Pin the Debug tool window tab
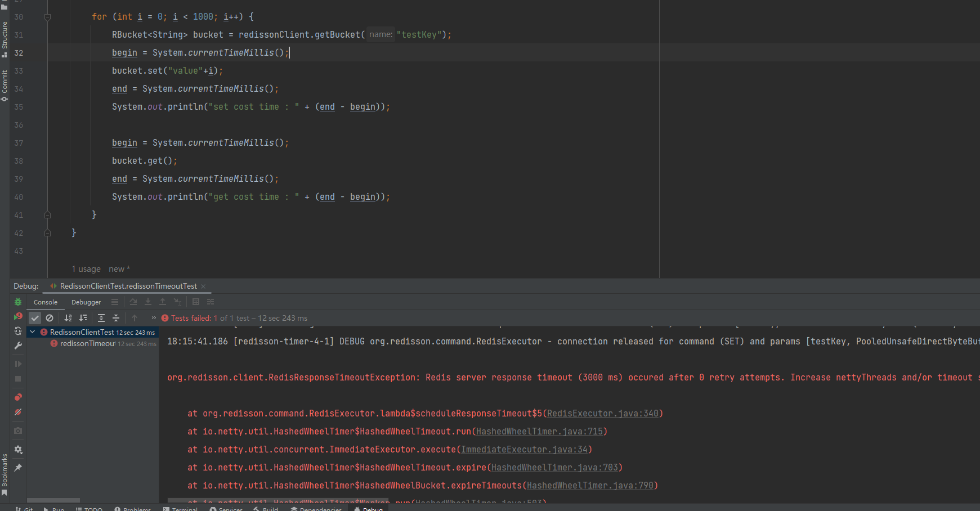980x511 pixels. click(17, 468)
